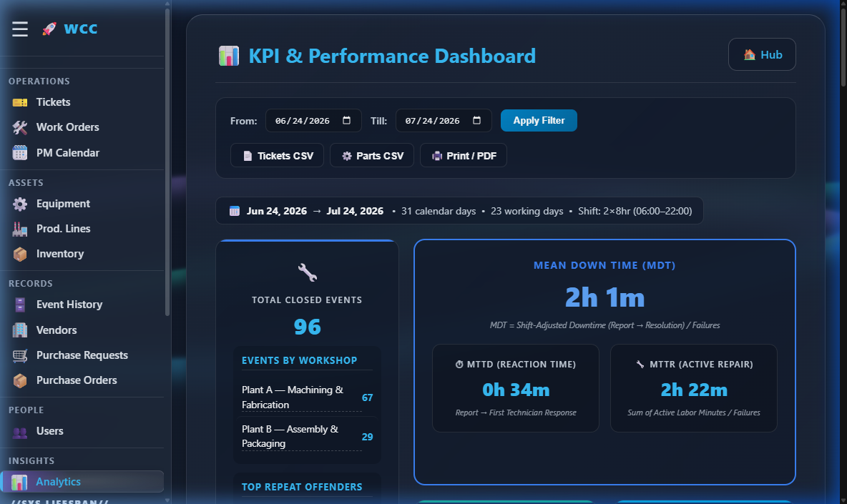
Task: Click the 31 calendar days text
Action: [x=439, y=211]
